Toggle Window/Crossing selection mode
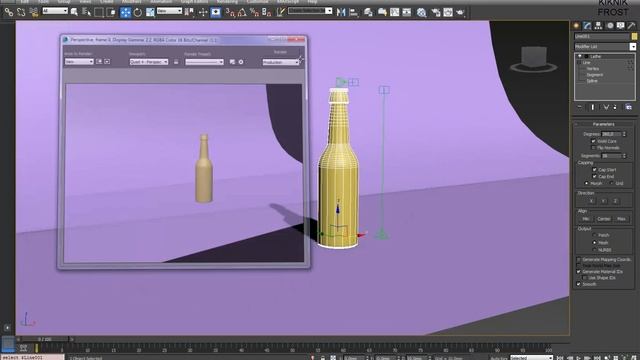Screen dimensions: 640x360 (111, 12)
